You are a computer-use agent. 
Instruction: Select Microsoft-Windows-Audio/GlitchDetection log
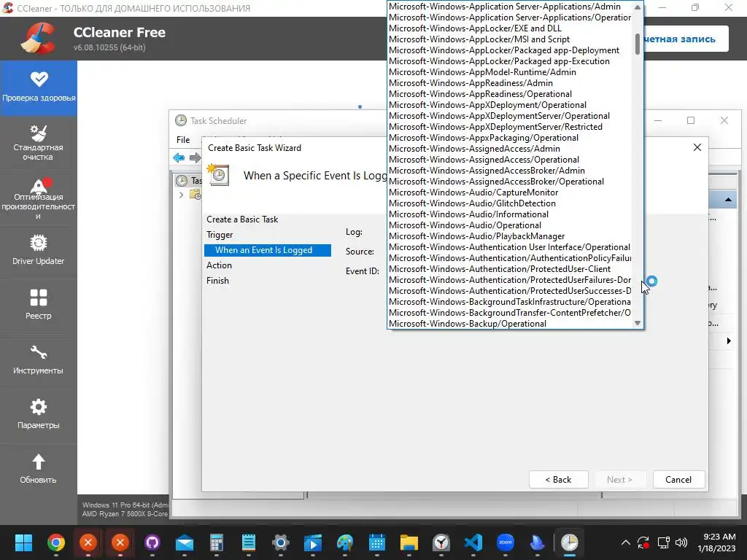[x=510, y=204]
